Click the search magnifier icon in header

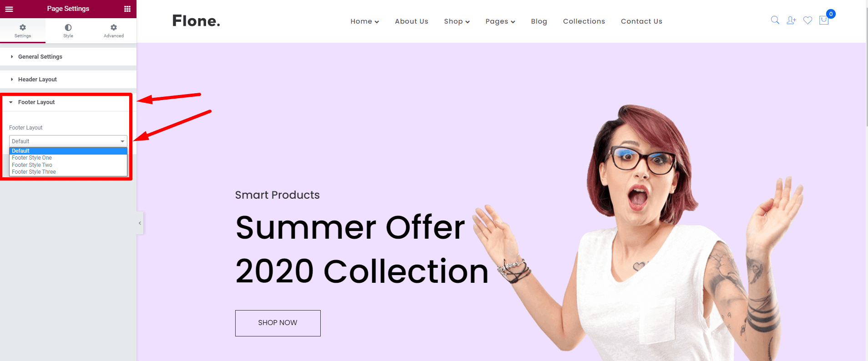pos(775,20)
